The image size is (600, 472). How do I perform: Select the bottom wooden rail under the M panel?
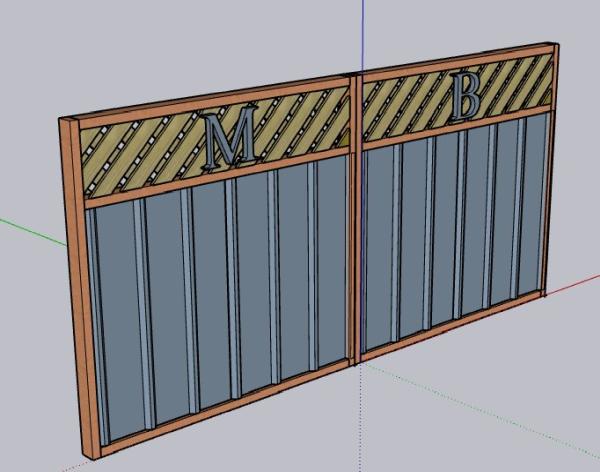[226, 408]
